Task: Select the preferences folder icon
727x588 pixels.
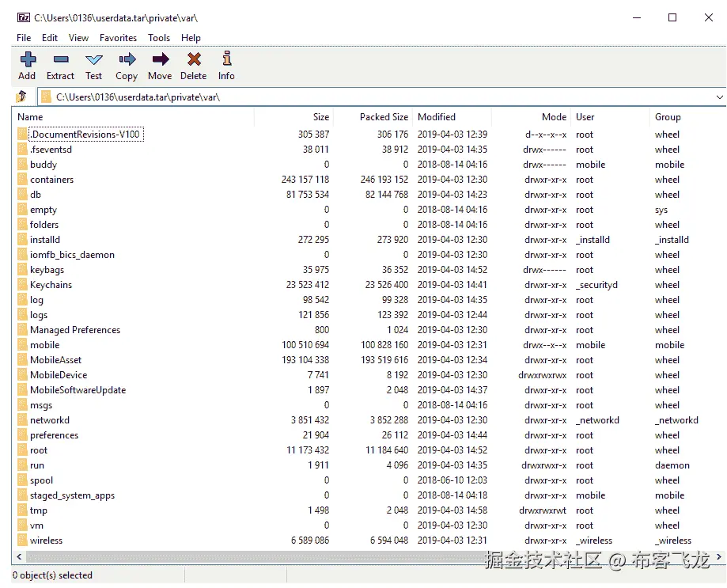Action: [x=22, y=435]
